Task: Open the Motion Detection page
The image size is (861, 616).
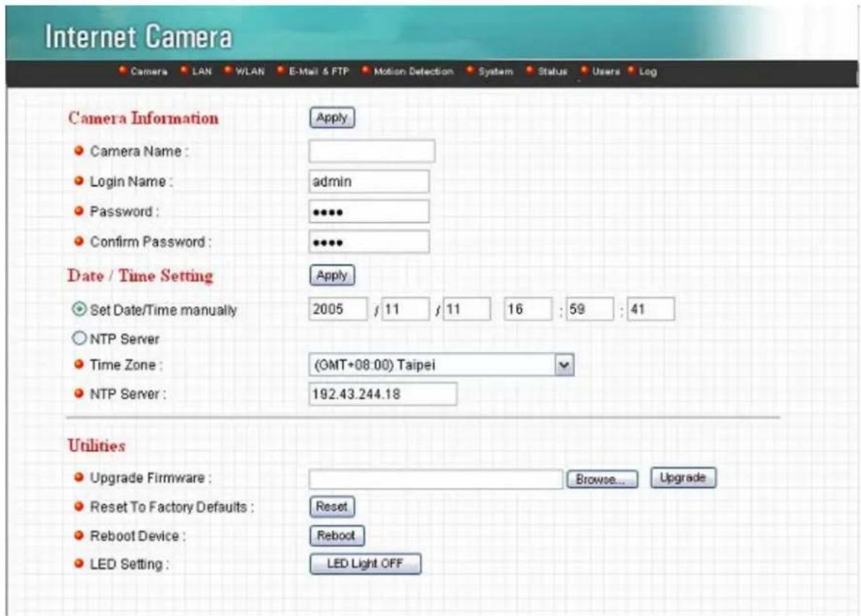Action: pyautogui.click(x=414, y=71)
